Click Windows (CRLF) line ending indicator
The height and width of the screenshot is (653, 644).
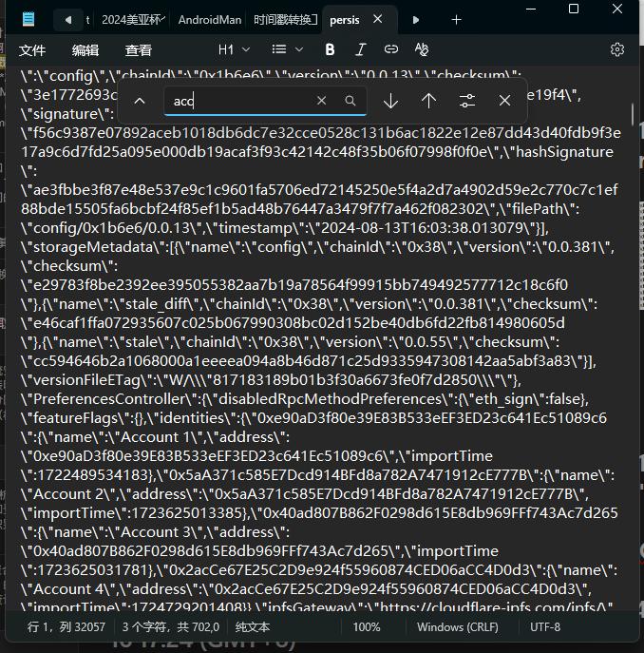[458, 626]
